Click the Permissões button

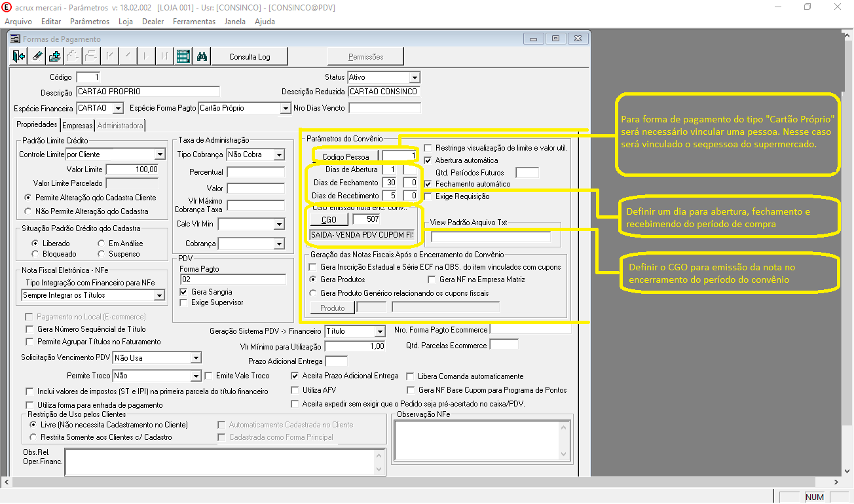tap(366, 57)
